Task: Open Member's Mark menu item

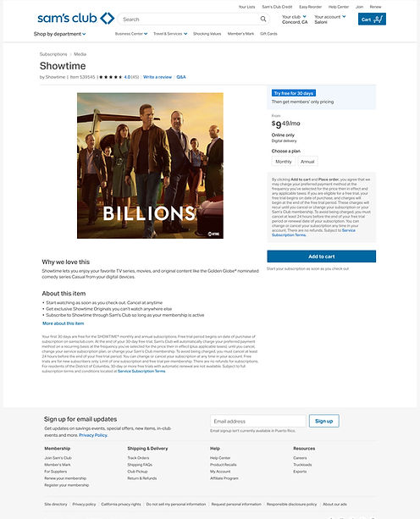Action: (240, 34)
